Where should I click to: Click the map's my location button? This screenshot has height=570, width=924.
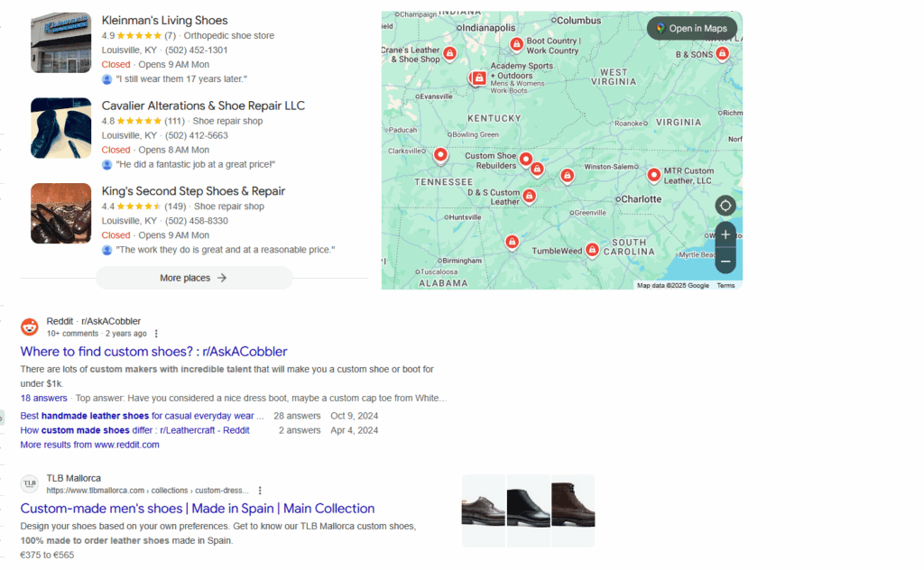[x=725, y=206]
